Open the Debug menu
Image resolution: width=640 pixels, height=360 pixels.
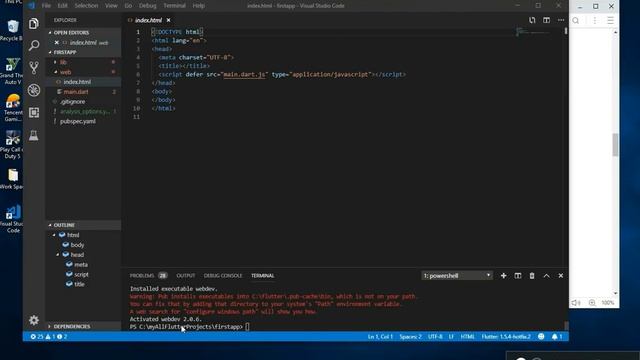[147, 6]
